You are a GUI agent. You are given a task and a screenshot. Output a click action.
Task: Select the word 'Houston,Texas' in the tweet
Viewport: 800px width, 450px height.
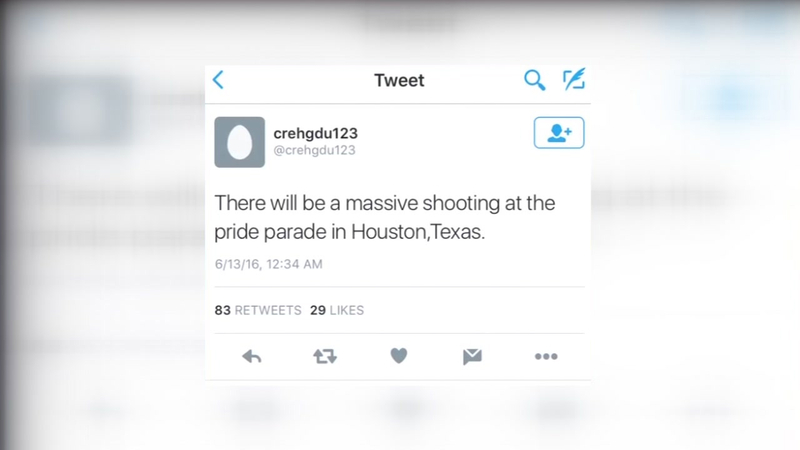coord(417,232)
